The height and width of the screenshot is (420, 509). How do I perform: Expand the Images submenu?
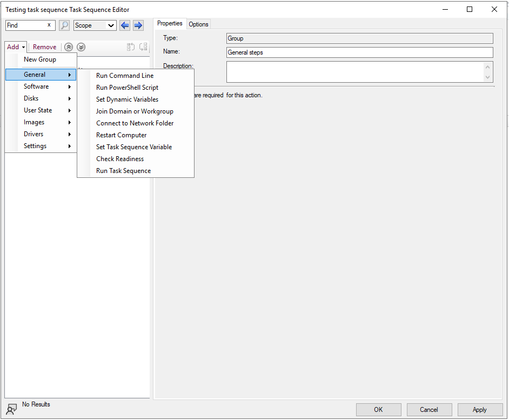coord(41,123)
